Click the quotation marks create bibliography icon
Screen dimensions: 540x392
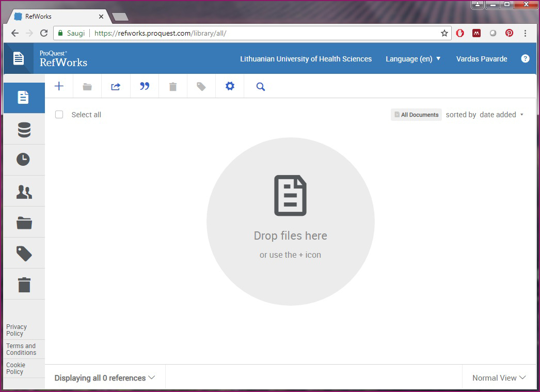pos(145,86)
